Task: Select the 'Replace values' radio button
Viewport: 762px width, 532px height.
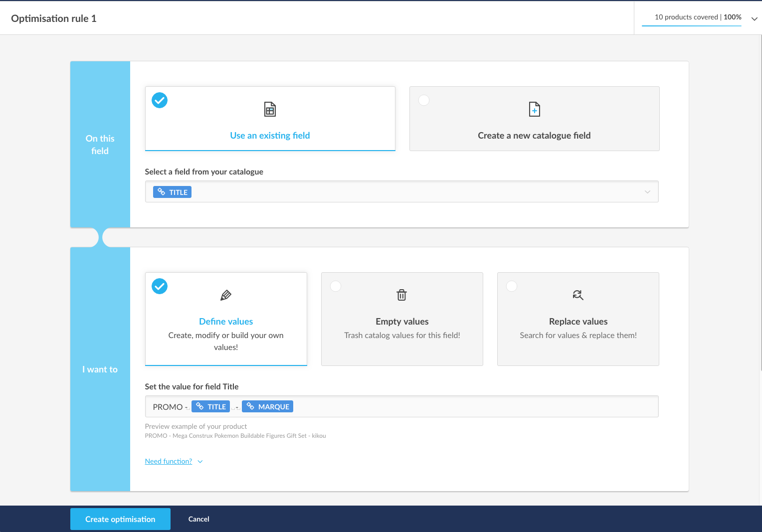Action: 512,286
